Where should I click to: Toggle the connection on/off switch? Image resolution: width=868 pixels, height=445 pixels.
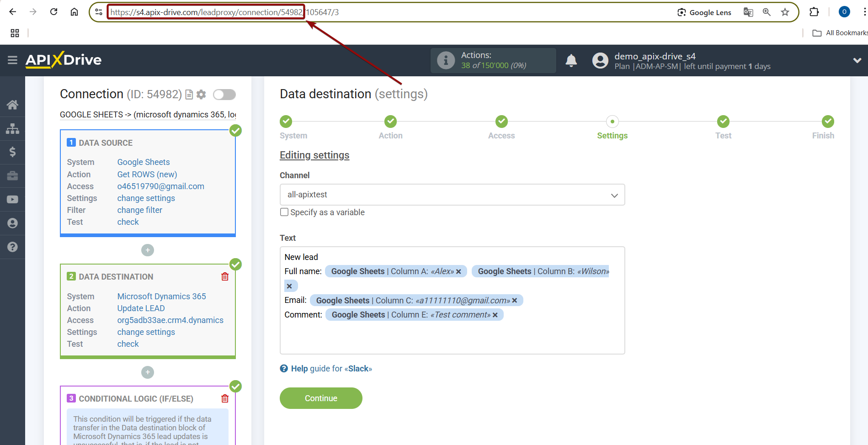pos(224,95)
